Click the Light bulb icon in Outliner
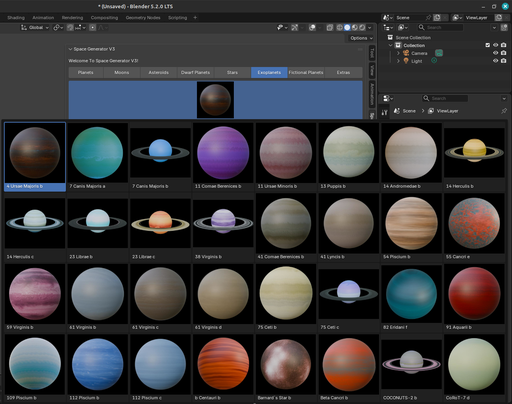The image size is (512, 404). (x=406, y=61)
